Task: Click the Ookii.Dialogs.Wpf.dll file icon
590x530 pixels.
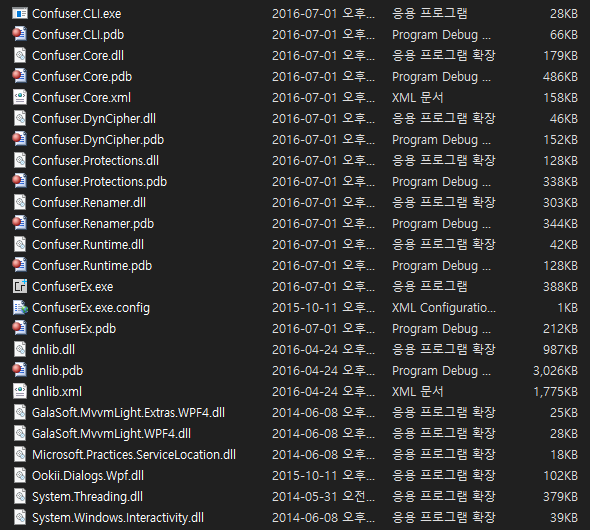Action: pyautogui.click(x=20, y=475)
